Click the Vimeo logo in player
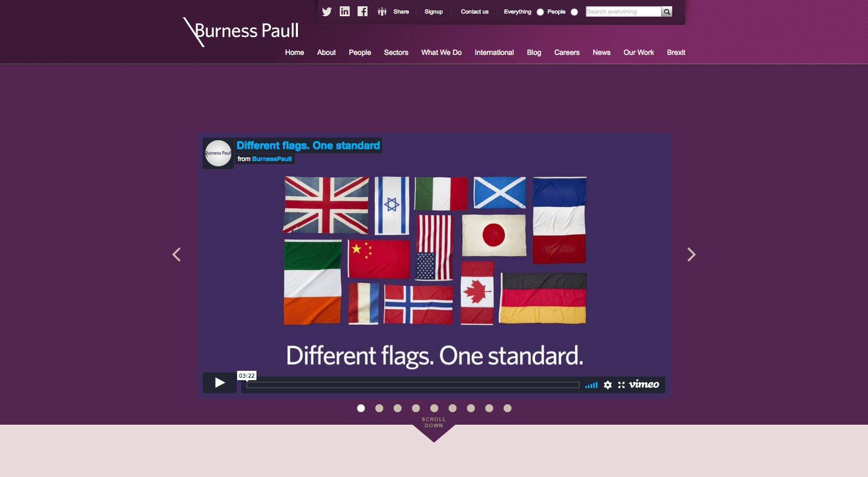868x477 pixels. tap(643, 384)
